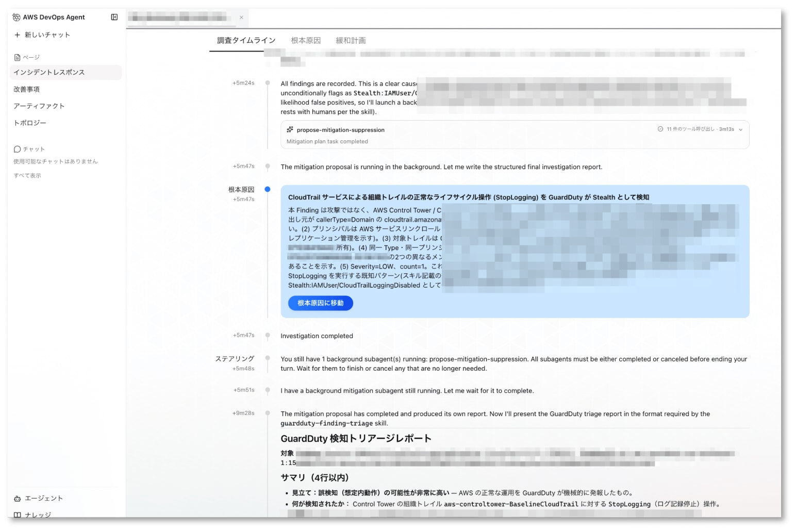Click the チャット bubble icon

coord(17,149)
